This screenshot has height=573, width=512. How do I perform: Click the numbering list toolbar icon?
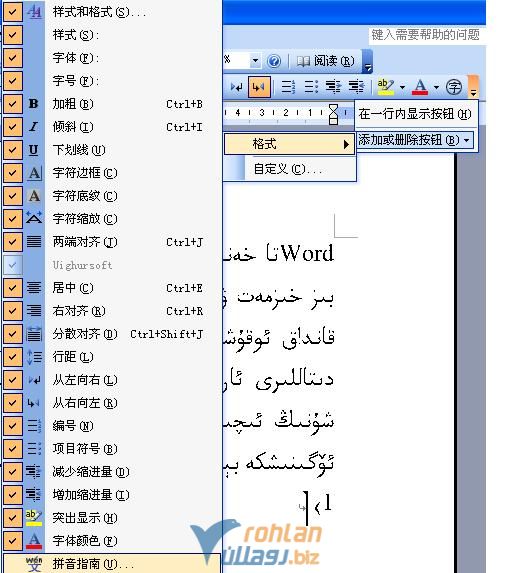click(288, 87)
